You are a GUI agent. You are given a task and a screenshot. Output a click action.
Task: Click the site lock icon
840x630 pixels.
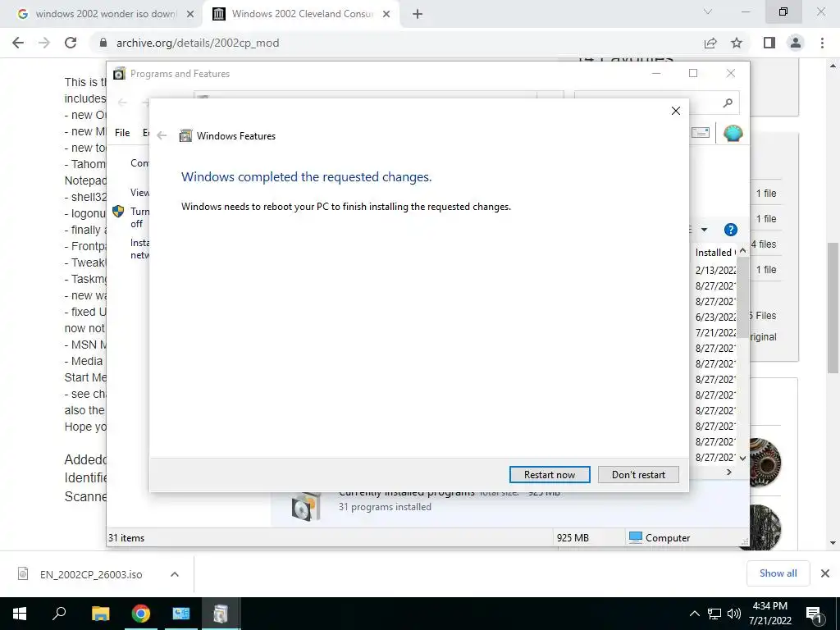pyautogui.click(x=103, y=43)
